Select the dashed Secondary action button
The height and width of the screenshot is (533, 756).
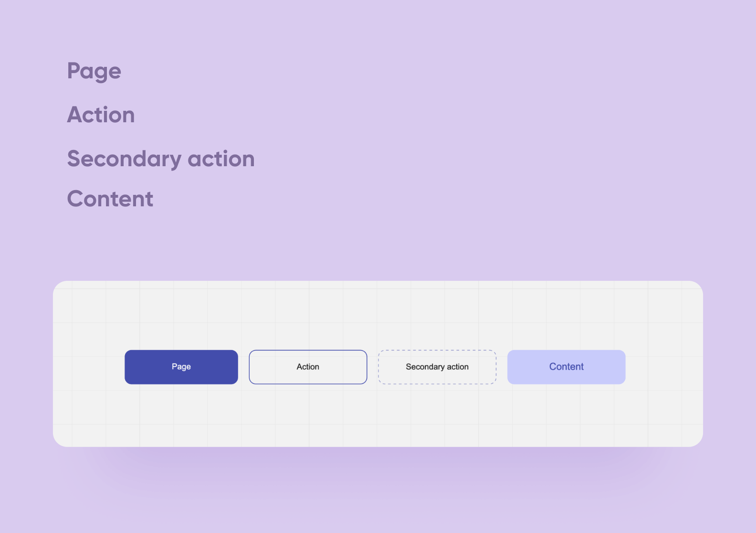pyautogui.click(x=437, y=367)
